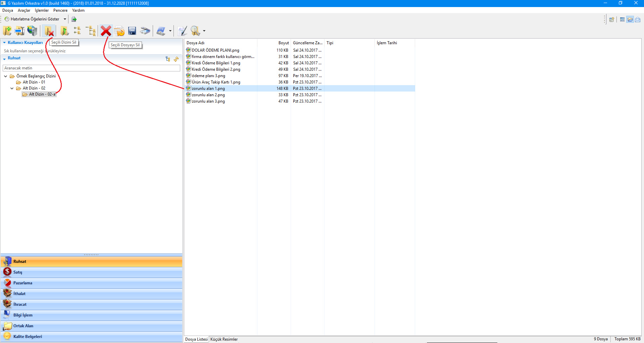Image resolution: width=644 pixels, height=343 pixels.
Task: Click the globe and server toolbar icon
Action: pos(32,31)
